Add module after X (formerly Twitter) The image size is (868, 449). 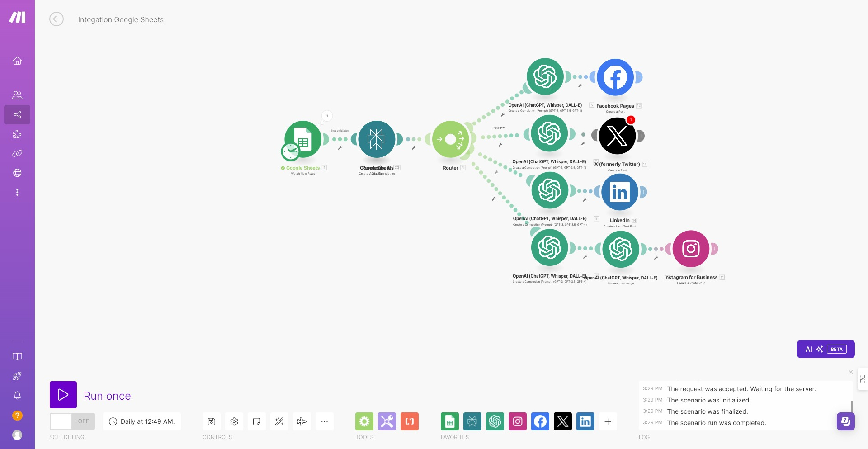641,136
